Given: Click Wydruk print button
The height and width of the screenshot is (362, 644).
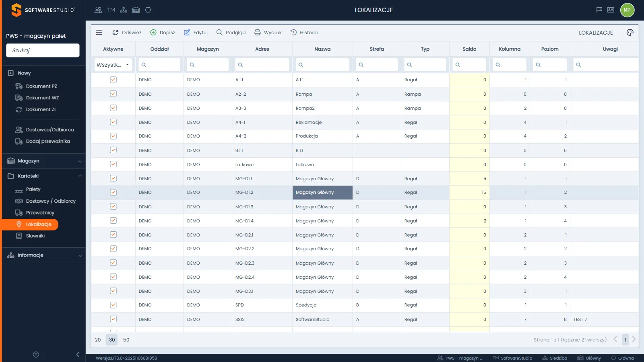Looking at the screenshot, I should coord(268,33).
